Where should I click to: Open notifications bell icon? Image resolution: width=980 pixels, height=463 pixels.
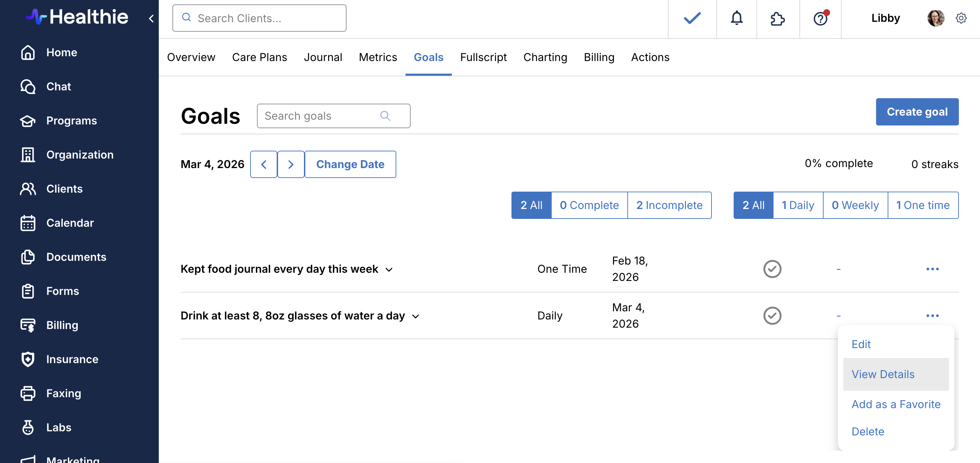click(x=736, y=18)
